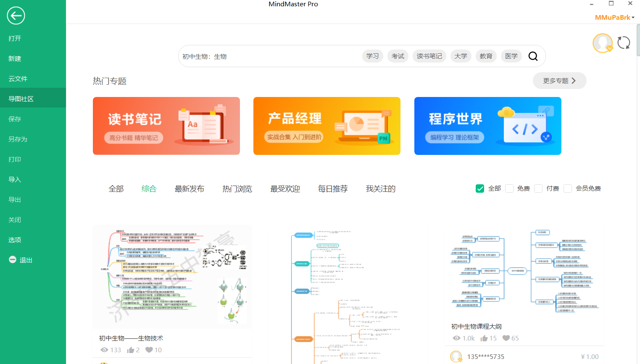Switch to the 热门浏览 tab

(x=237, y=189)
